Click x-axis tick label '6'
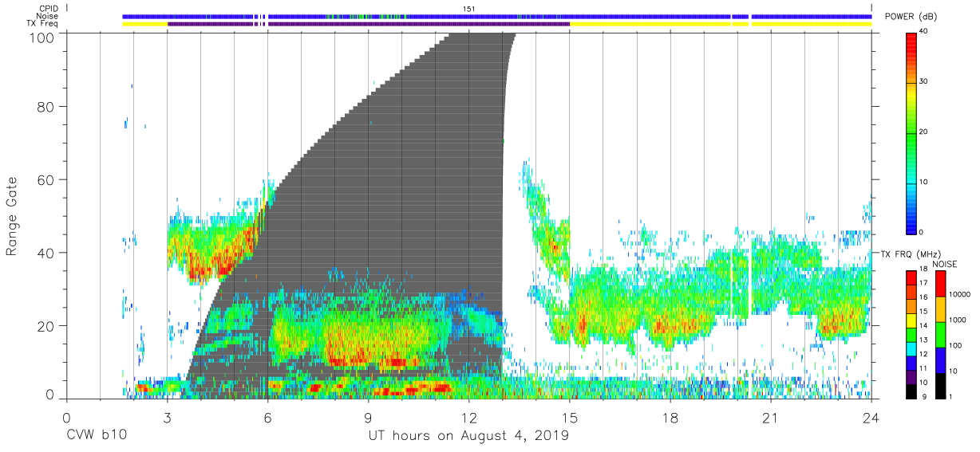This screenshot has width=980, height=452. tap(267, 418)
